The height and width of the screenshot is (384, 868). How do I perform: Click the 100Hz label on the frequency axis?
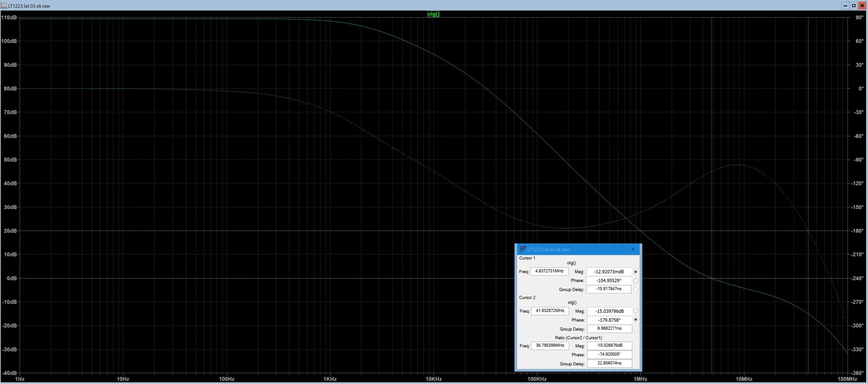[x=227, y=379]
